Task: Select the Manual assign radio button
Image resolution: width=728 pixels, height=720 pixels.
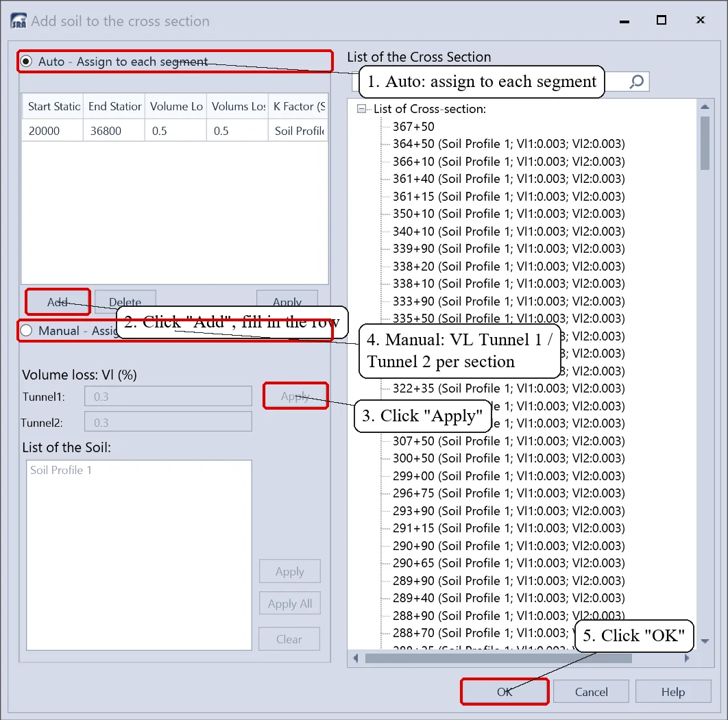Action: coord(26,330)
